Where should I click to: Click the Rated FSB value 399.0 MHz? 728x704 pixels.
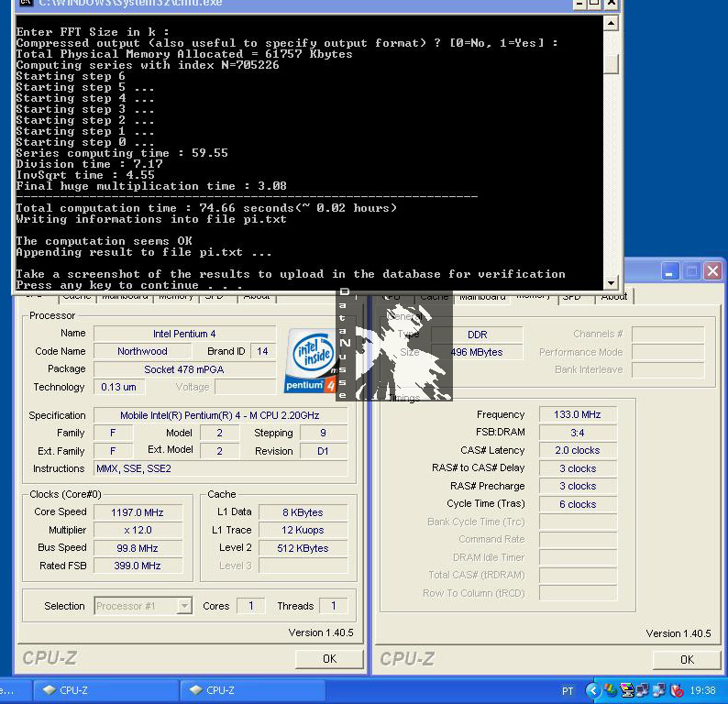[138, 566]
